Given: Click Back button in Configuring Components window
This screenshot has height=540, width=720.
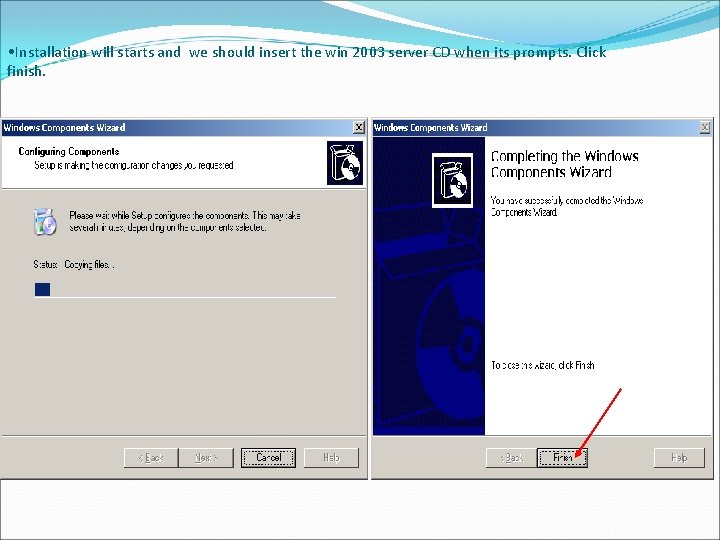Looking at the screenshot, I should click(x=151, y=457).
